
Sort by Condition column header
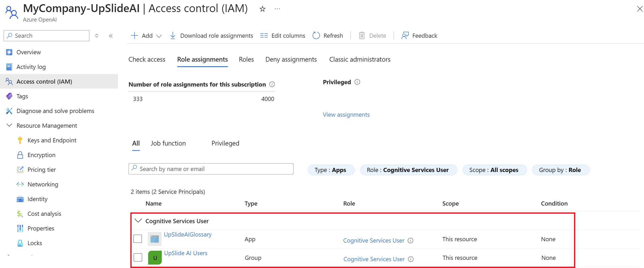click(554, 203)
